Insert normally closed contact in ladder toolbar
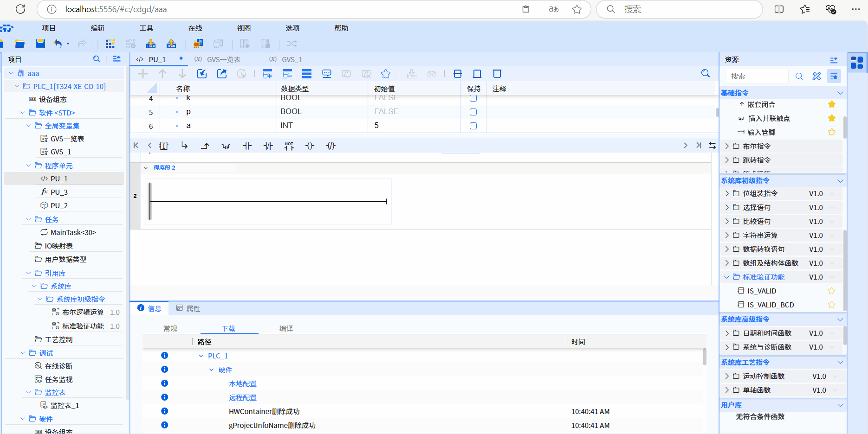The image size is (868, 434). pyautogui.click(x=268, y=146)
